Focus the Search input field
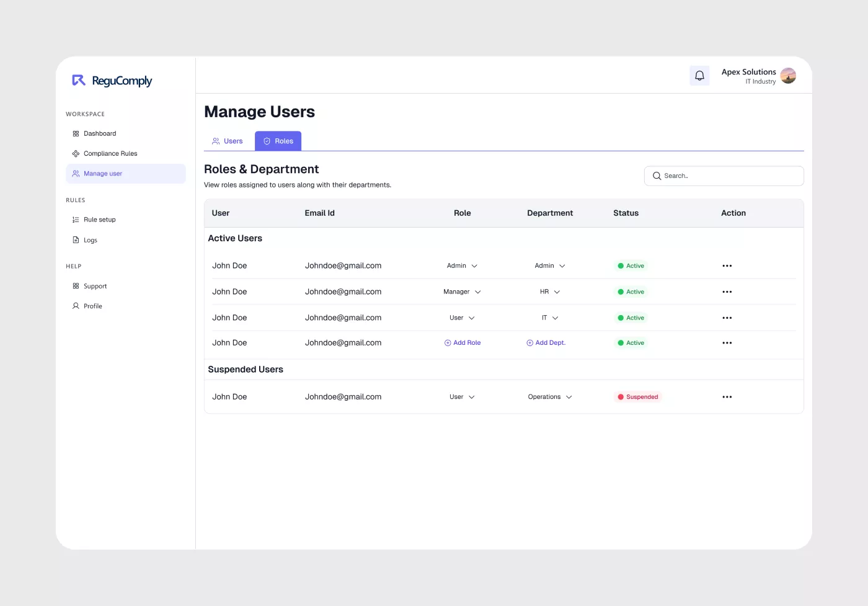 (x=724, y=176)
